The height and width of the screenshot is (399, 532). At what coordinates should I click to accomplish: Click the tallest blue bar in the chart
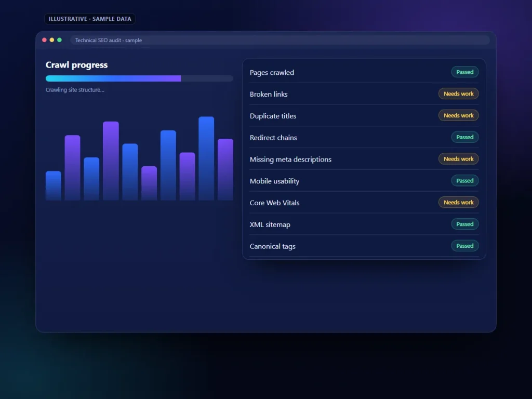tap(206, 158)
